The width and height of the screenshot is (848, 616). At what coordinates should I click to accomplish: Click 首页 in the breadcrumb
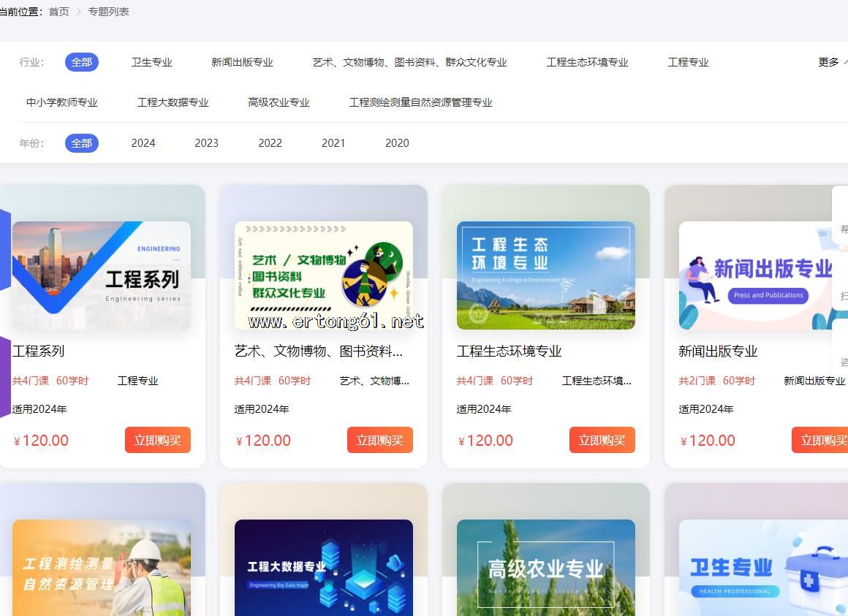click(x=59, y=12)
